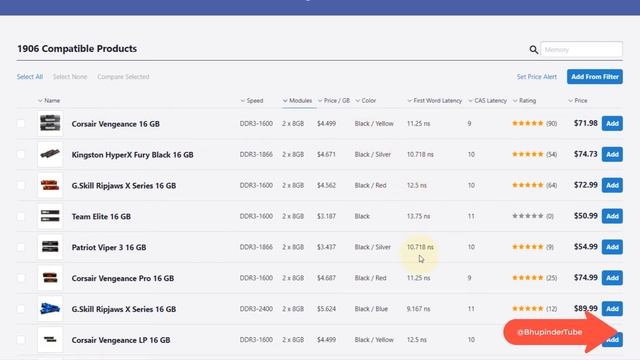Sort by the Speed column header
The image size is (640, 360).
[251, 100]
